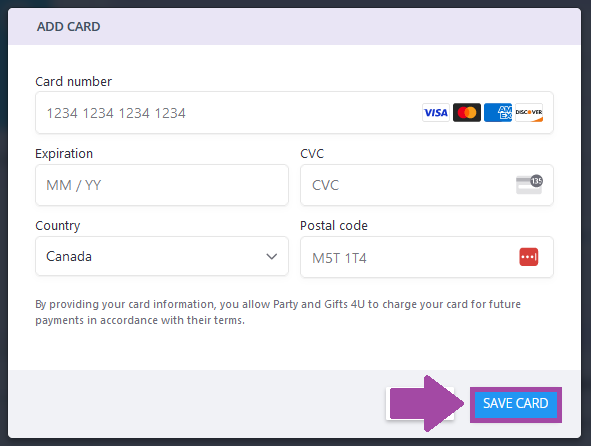Click the CVC card hint icon

(x=529, y=184)
